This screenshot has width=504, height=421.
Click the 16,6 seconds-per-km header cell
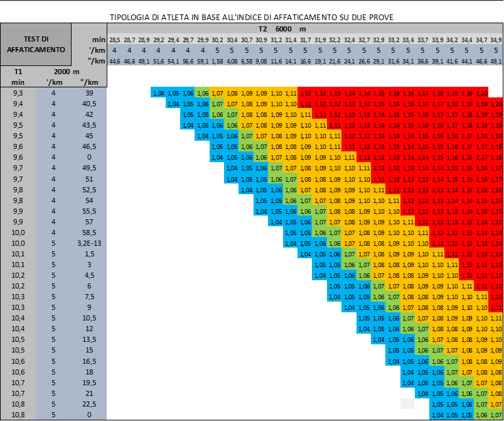pyautogui.click(x=306, y=61)
